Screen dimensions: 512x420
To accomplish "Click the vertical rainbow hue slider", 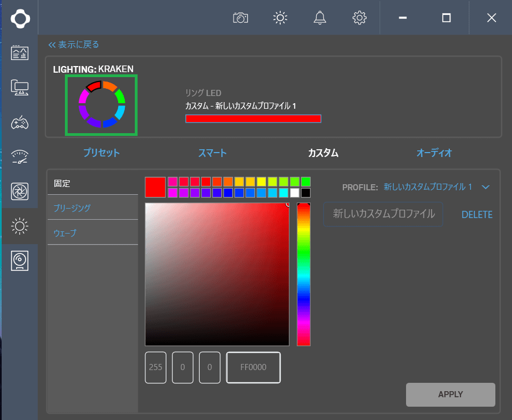I will tap(303, 274).
